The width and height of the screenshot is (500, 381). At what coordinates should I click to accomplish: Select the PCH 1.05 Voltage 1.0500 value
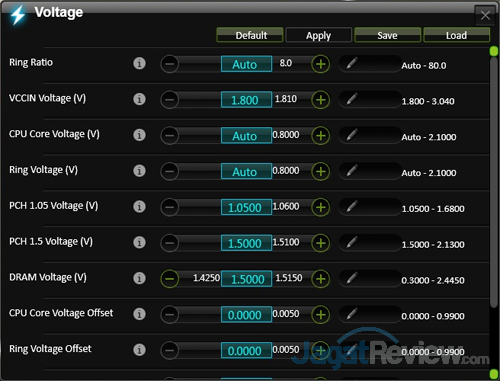click(246, 207)
